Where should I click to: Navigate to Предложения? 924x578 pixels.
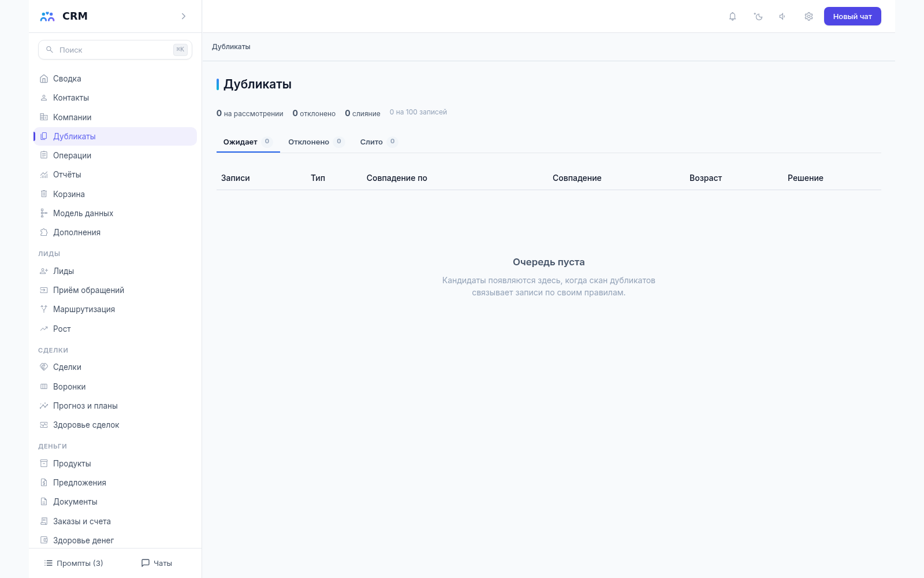coord(115,483)
